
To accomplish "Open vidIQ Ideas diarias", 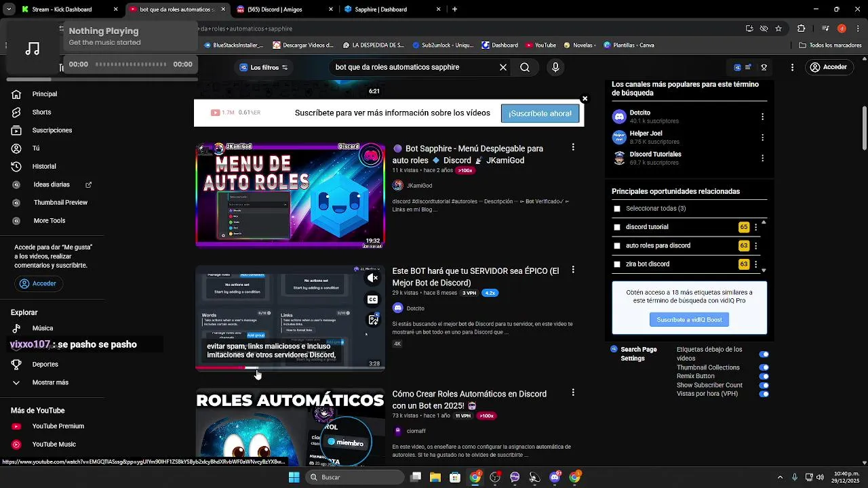I will (52, 184).
